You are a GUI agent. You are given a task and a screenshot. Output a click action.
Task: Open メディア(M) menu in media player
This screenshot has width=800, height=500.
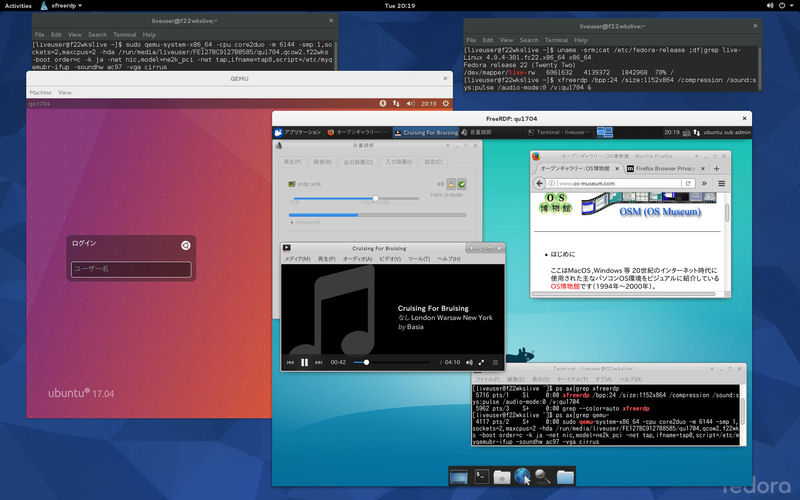[297, 259]
